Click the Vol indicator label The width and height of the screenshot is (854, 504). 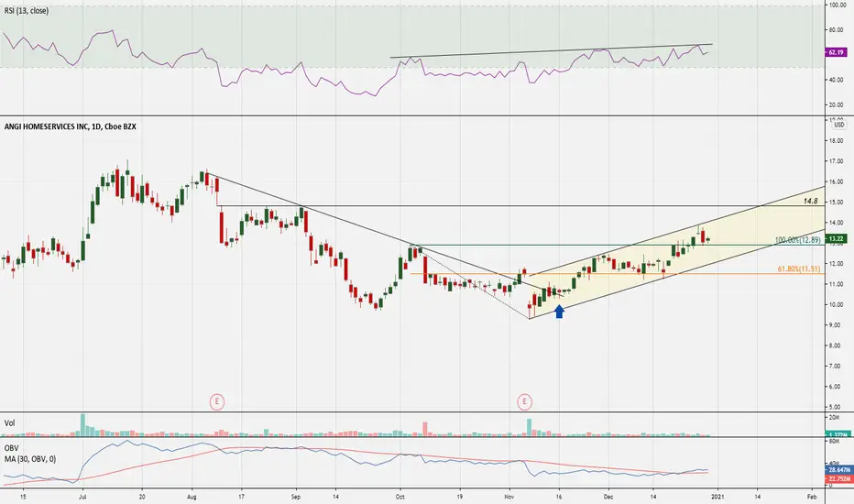coord(9,423)
